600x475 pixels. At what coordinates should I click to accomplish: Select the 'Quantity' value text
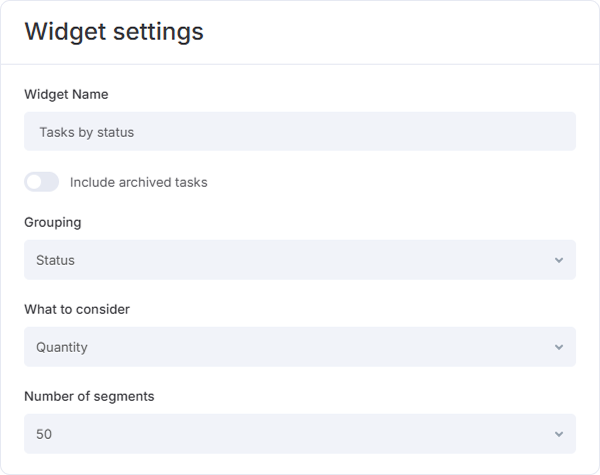62,347
